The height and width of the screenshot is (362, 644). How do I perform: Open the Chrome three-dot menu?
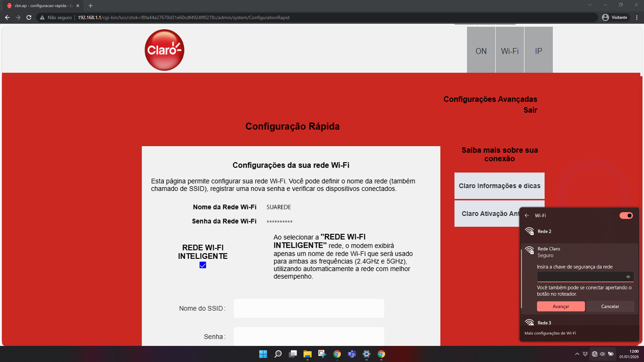click(x=637, y=17)
